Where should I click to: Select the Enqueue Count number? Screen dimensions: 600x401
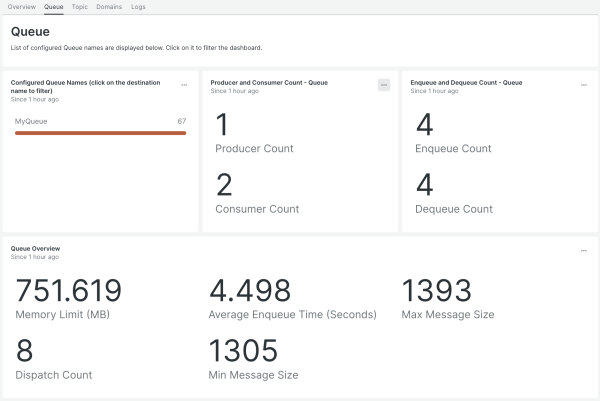(x=424, y=125)
